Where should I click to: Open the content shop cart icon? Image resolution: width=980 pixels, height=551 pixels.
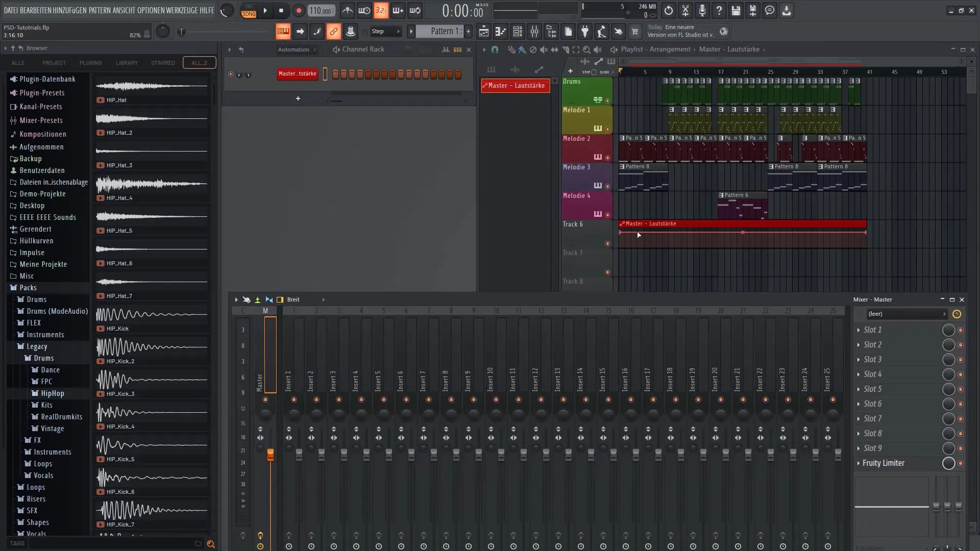click(x=635, y=32)
